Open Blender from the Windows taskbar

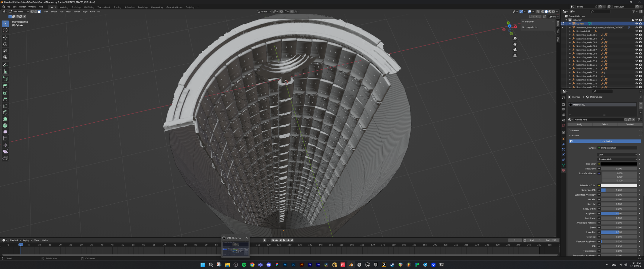tap(351, 265)
